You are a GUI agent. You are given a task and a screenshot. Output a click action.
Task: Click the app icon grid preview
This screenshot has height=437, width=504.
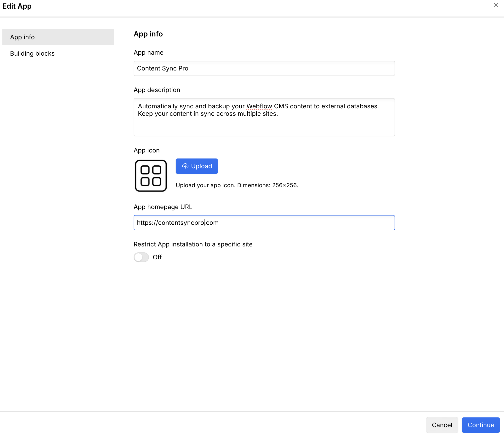point(151,175)
